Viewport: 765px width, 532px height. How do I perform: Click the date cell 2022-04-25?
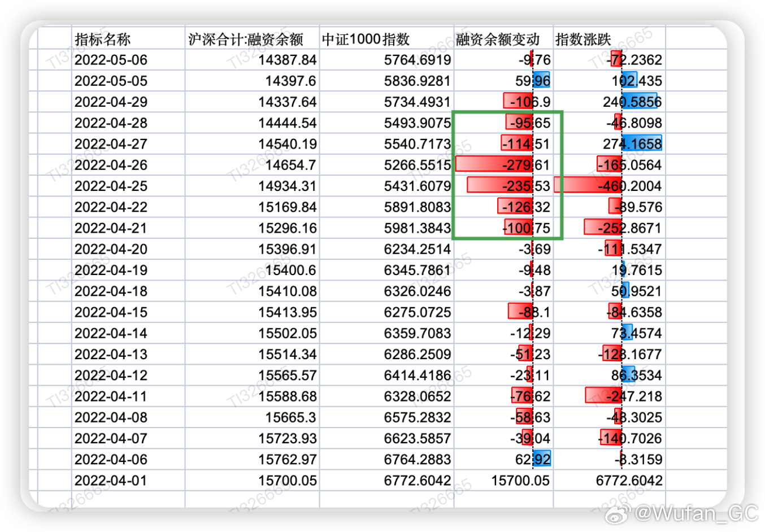(128, 186)
